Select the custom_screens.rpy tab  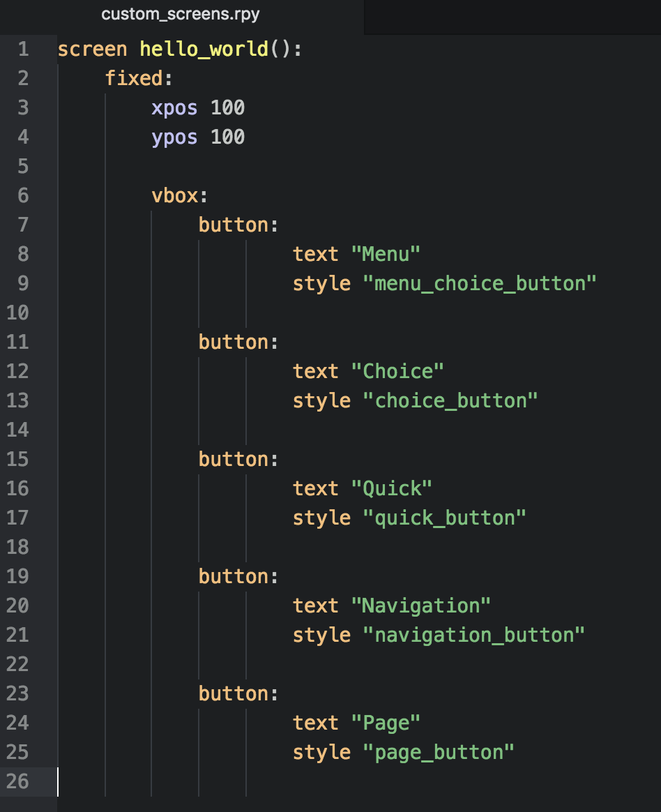181,14
